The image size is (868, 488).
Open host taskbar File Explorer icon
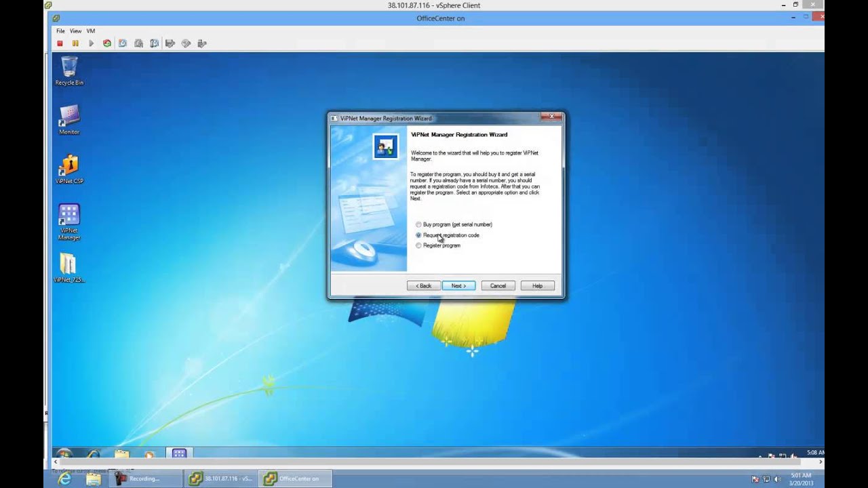[94, 479]
